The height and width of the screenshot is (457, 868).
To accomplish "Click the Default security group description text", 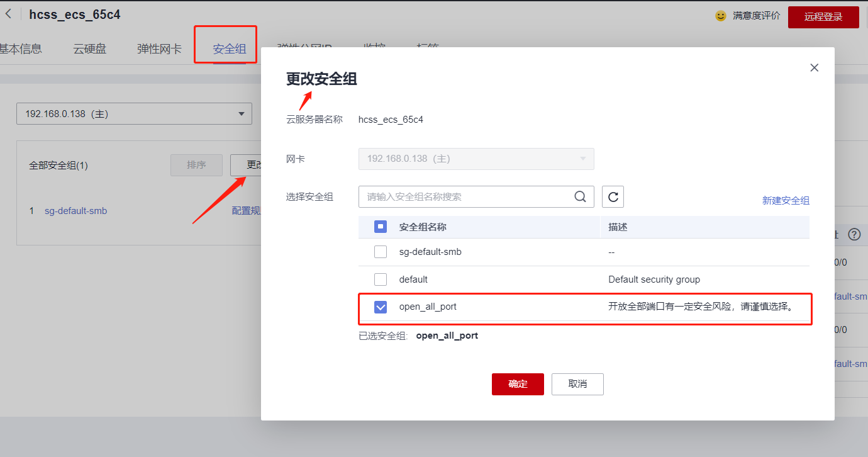I will [x=654, y=279].
